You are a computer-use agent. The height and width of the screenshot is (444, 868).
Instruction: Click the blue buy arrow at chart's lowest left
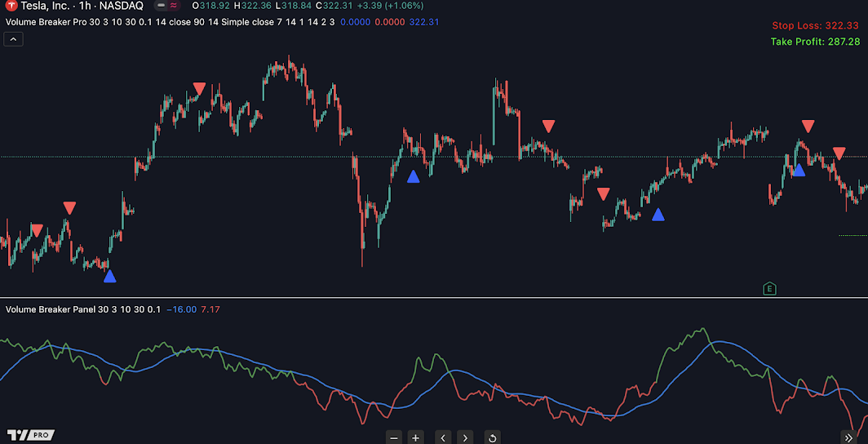click(x=110, y=277)
